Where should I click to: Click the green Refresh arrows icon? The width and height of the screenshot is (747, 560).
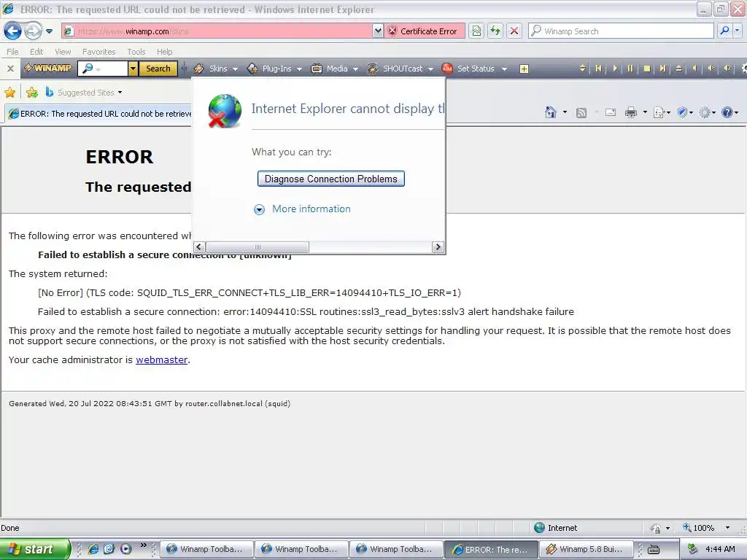495,31
